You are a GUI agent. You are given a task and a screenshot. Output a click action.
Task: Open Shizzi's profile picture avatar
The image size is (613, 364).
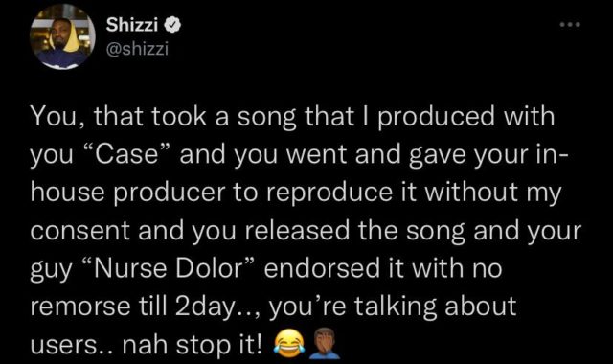[x=62, y=36]
